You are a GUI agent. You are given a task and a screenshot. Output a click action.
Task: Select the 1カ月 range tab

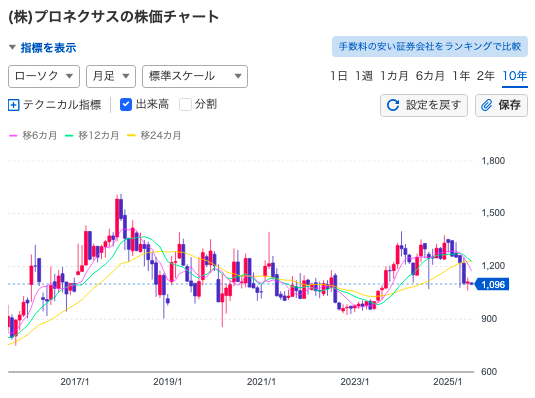click(x=394, y=76)
